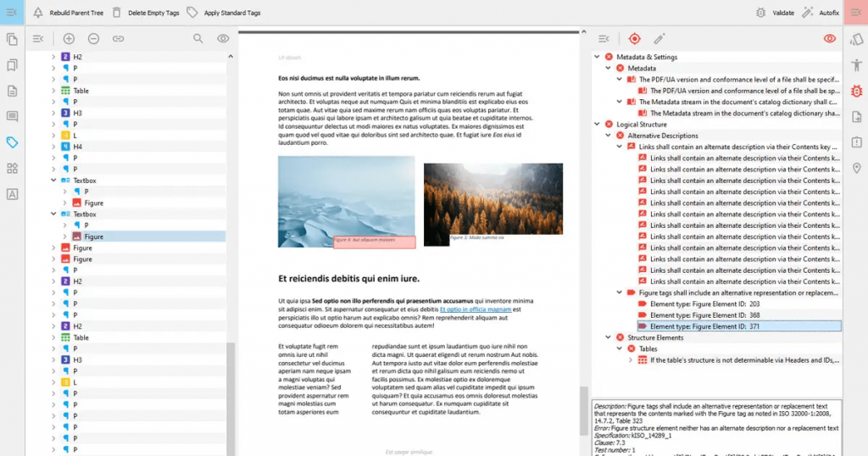Toggle the red eye icon in the checker panel
This screenshot has width=868, height=456.
[829, 39]
